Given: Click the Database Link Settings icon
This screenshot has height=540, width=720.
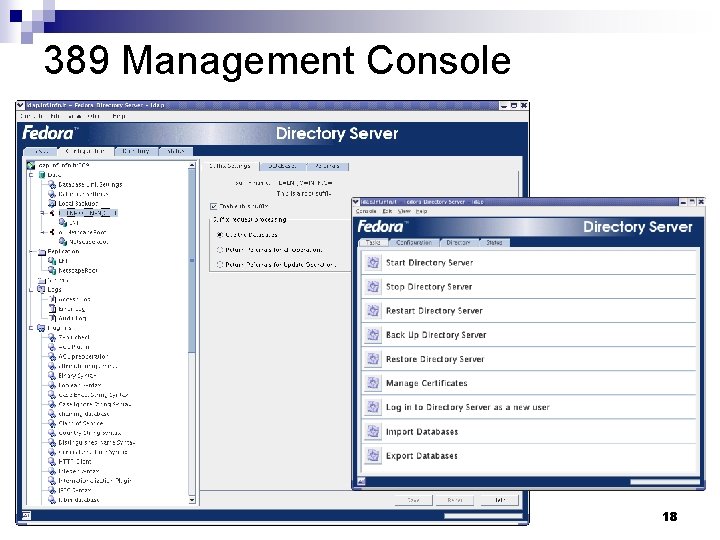Looking at the screenshot, I should pyautogui.click(x=52, y=185).
